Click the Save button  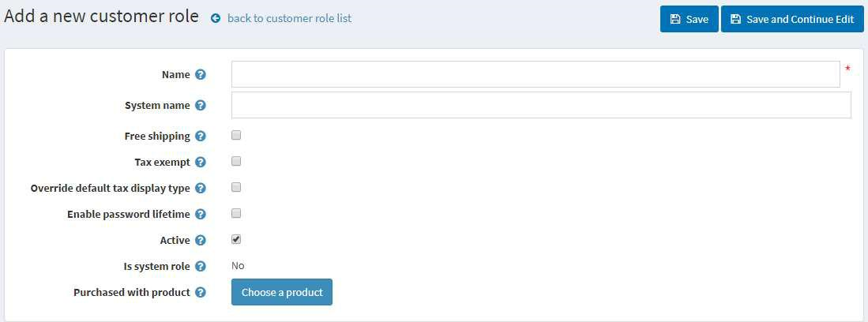(690, 20)
